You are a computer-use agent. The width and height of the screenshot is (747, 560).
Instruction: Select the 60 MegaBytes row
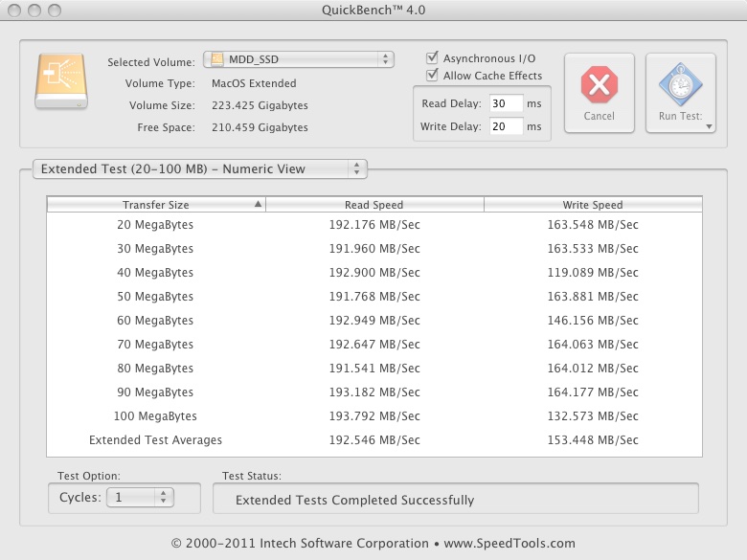(373, 320)
